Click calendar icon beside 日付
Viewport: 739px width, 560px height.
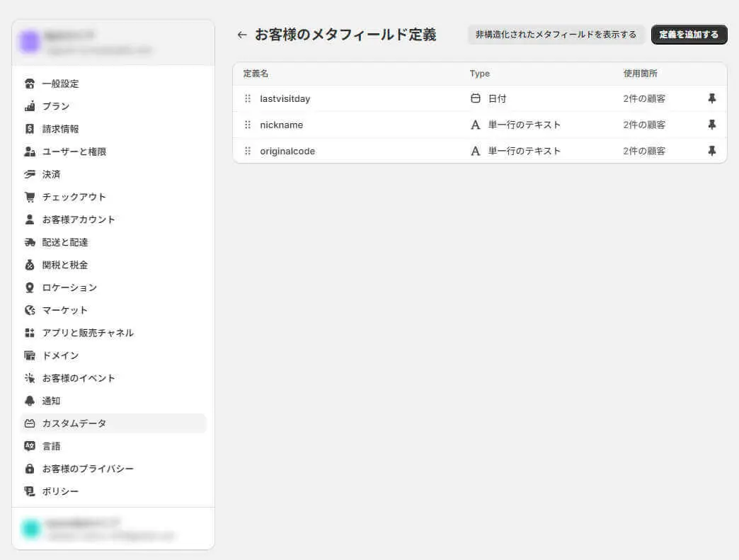tap(476, 98)
